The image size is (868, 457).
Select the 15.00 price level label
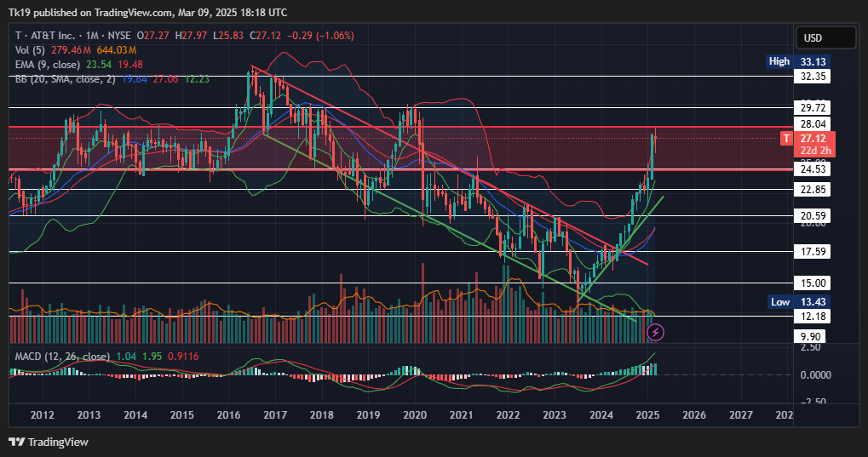click(x=813, y=283)
